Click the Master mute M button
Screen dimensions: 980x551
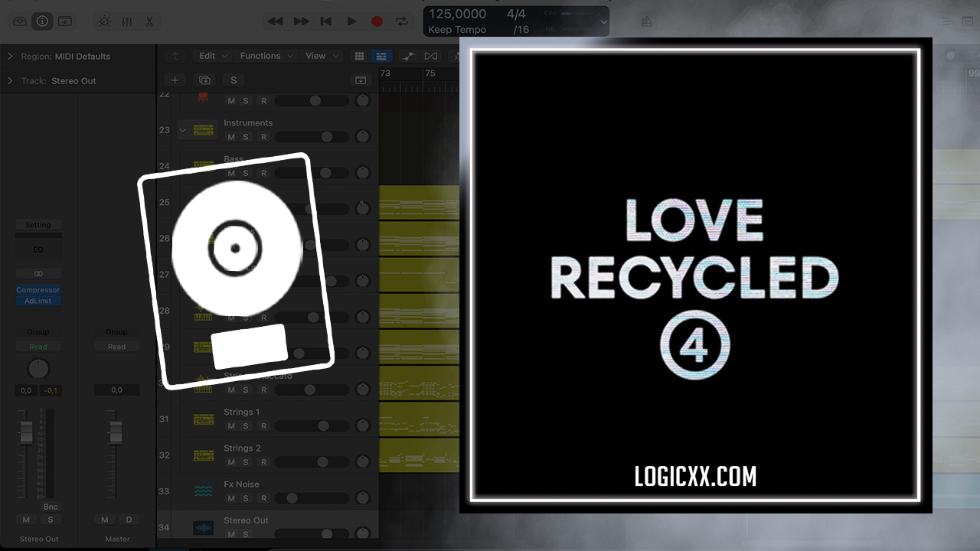[105, 520]
